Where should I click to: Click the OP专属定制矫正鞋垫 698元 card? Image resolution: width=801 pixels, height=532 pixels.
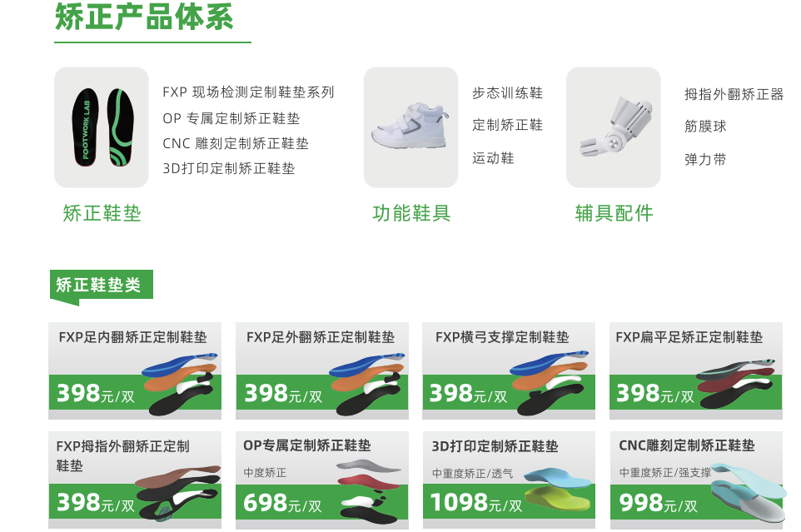click(322, 480)
